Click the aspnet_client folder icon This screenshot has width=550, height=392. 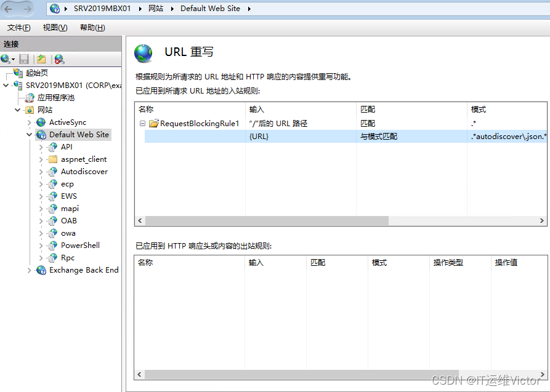pos(53,159)
